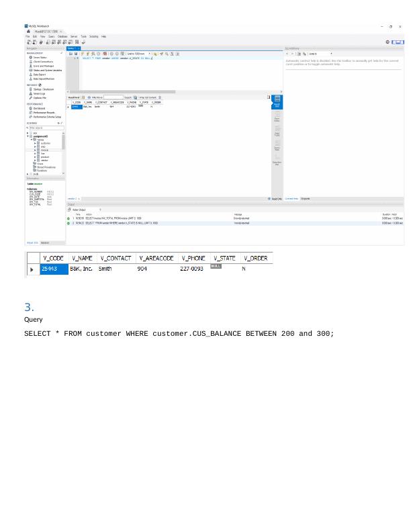Select the Result Grid side panel icon

tap(277, 101)
